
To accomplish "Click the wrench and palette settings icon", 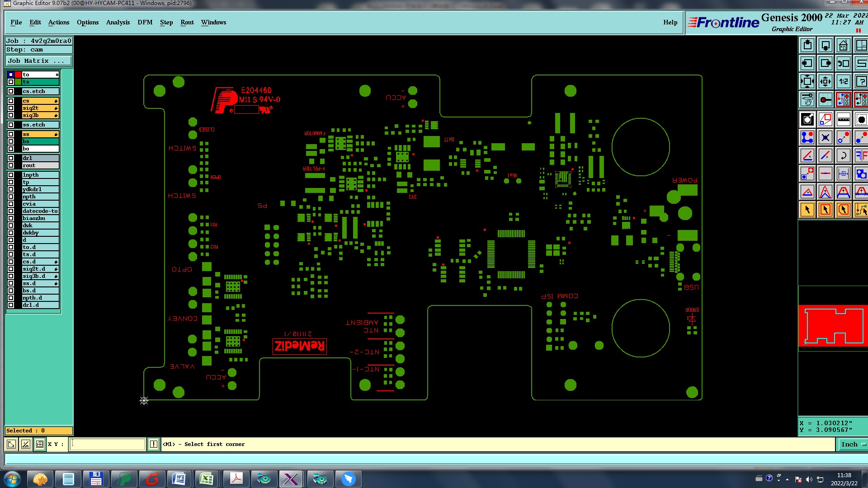I will (807, 99).
